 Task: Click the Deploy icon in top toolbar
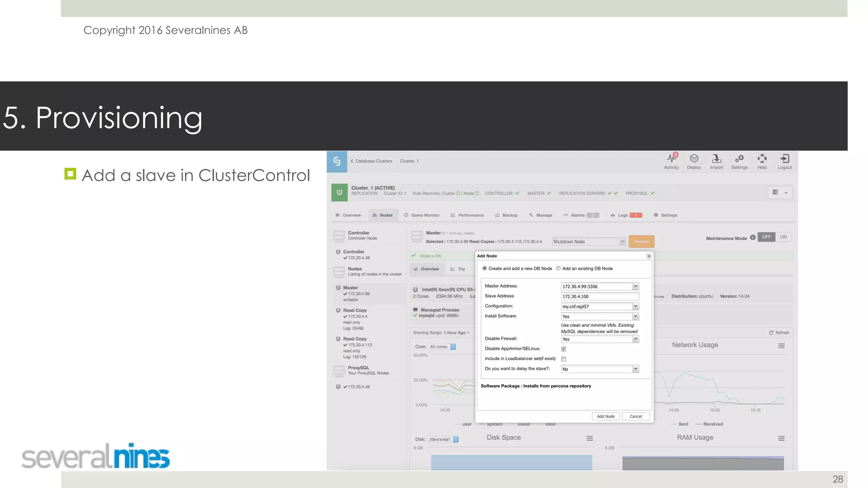(x=694, y=161)
